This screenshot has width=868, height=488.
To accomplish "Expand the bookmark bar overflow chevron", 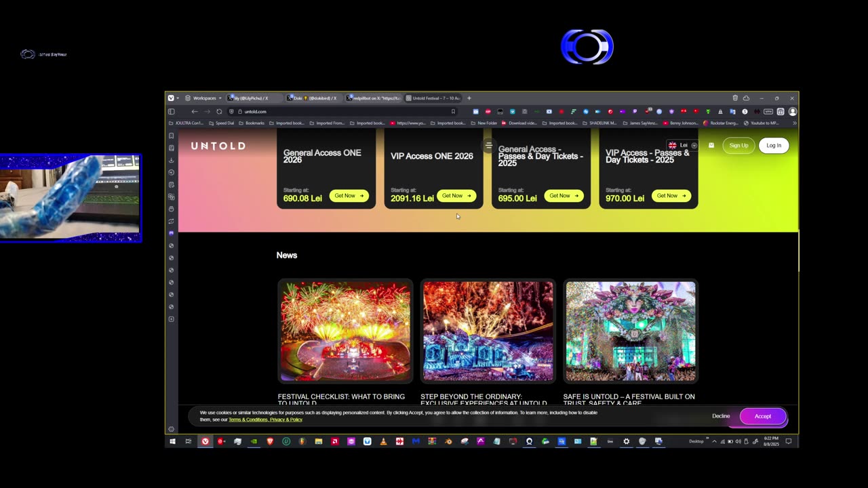I will (794, 123).
